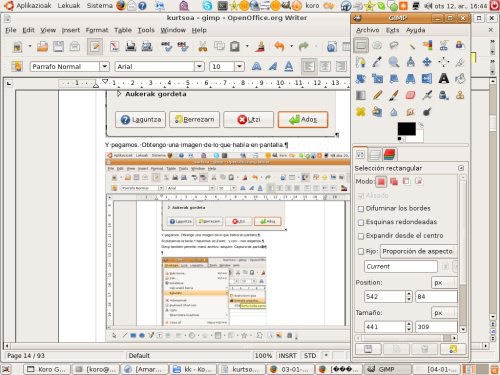500x375 pixels.
Task: Click the Cut scissors icon in Writer
Action: [x=203, y=46]
